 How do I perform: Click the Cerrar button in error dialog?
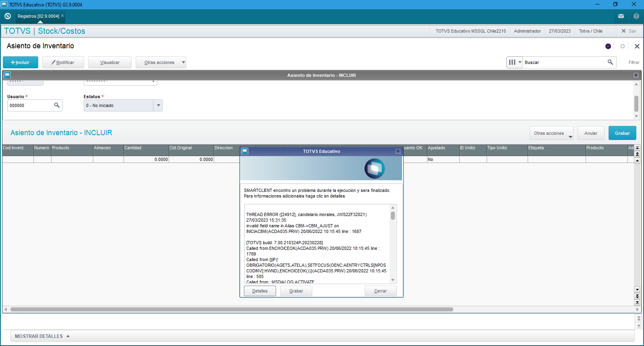[380, 291]
